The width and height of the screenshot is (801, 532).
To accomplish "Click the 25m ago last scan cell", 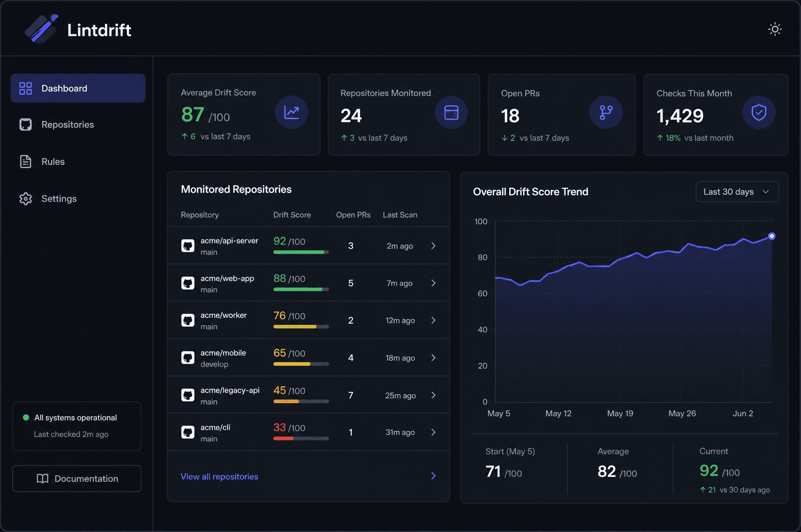I will click(400, 395).
